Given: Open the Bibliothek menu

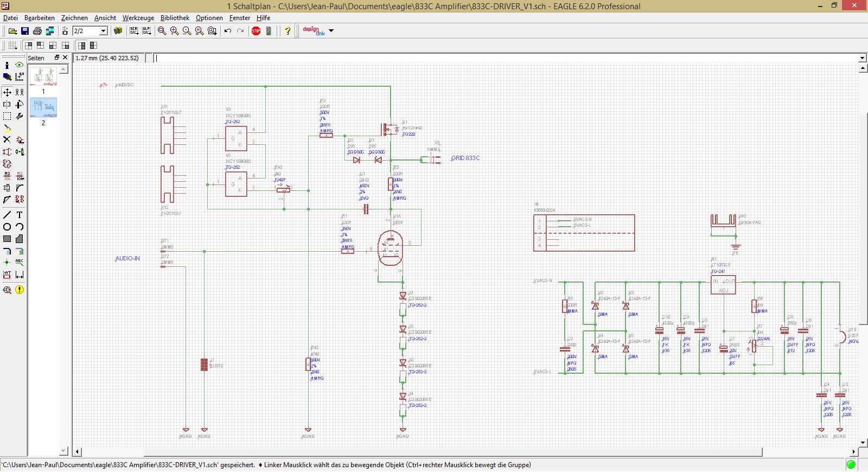Looking at the screenshot, I should (175, 18).
